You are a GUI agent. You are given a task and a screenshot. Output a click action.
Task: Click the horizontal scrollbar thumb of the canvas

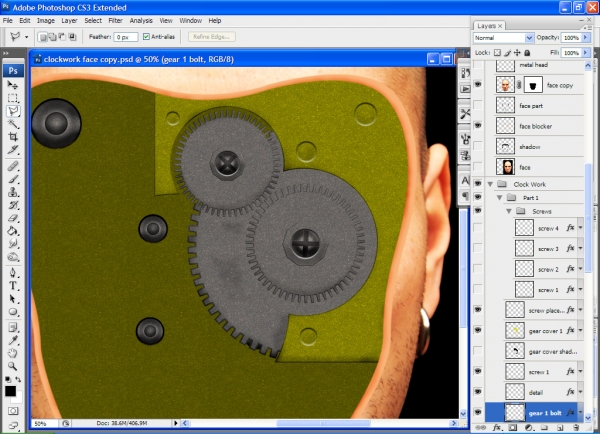point(323,423)
